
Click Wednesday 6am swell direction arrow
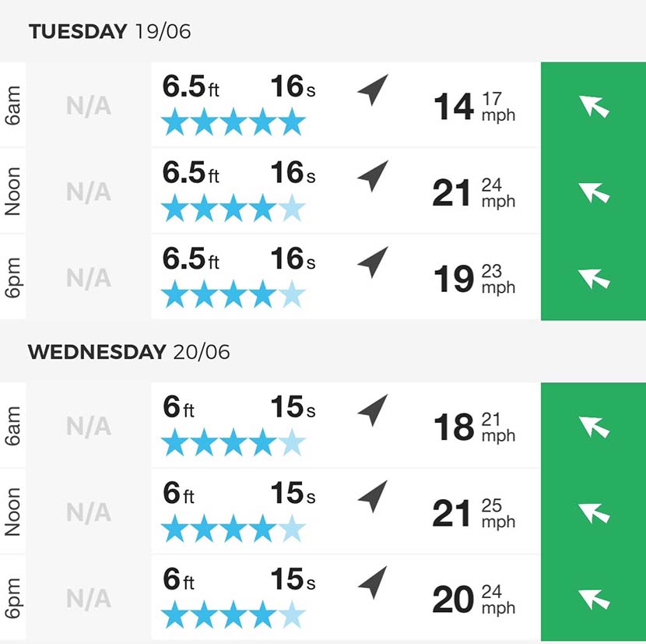point(373,410)
